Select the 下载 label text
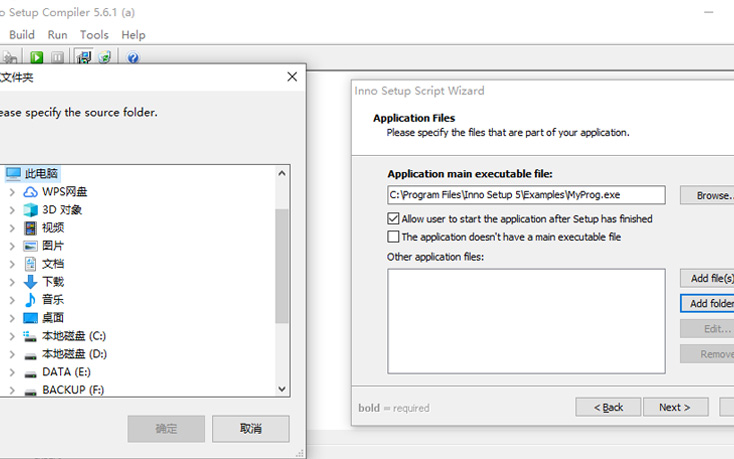This screenshot has width=734, height=459. click(x=52, y=282)
